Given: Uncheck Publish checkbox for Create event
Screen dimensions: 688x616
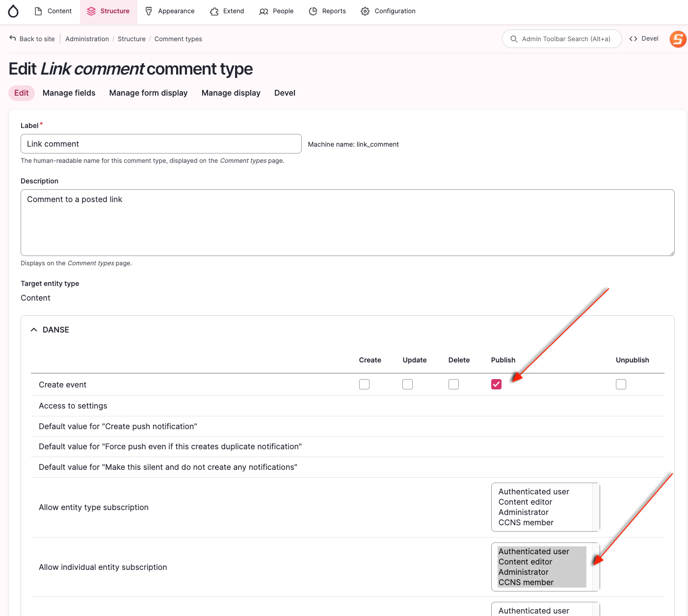Looking at the screenshot, I should click(496, 385).
